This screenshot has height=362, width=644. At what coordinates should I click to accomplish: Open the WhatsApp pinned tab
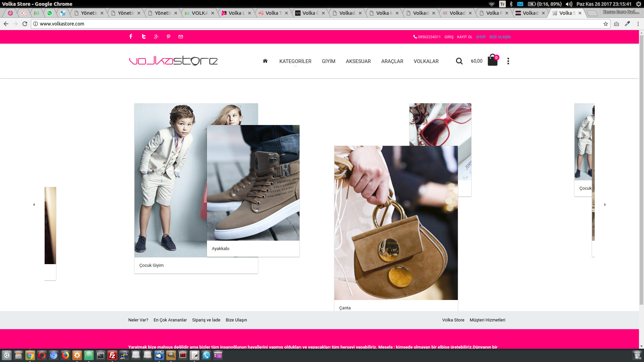coord(50,13)
